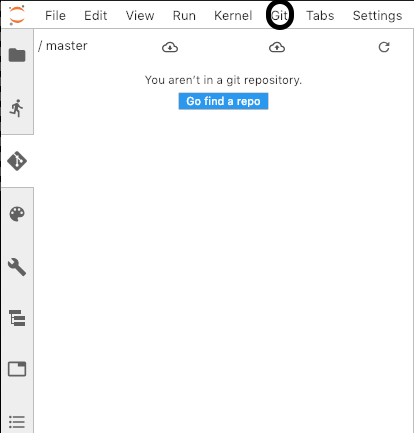
Task: Open the File Browser folder icon
Action: [17, 55]
